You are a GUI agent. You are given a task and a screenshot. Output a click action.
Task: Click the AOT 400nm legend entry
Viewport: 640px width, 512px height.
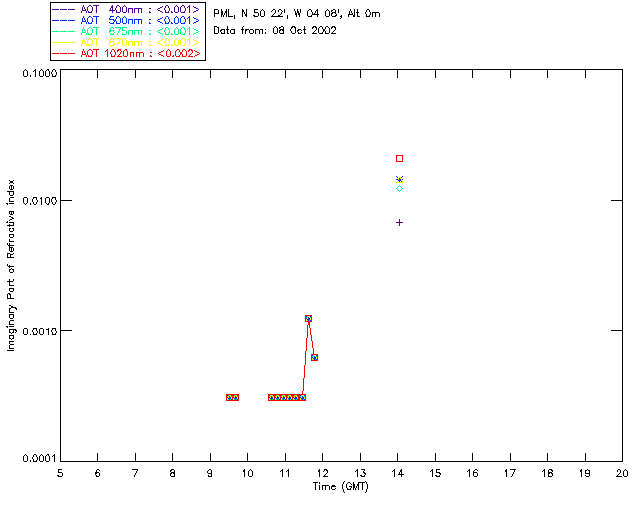[127, 9]
